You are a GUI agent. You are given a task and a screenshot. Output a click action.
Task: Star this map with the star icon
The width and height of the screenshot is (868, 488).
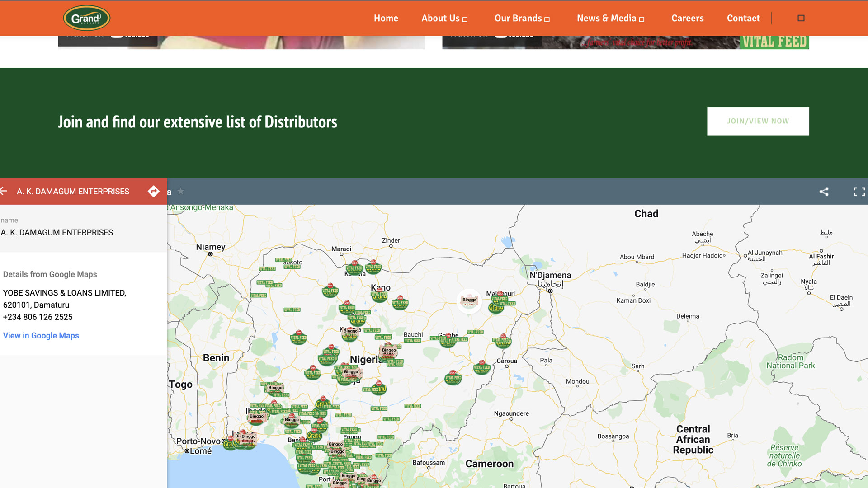[x=181, y=191]
